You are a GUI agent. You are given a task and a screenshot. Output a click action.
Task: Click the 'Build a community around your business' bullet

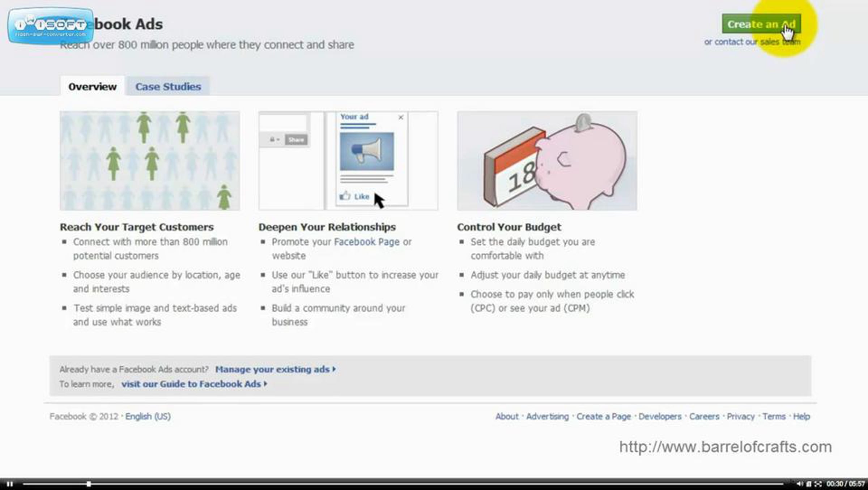click(339, 315)
